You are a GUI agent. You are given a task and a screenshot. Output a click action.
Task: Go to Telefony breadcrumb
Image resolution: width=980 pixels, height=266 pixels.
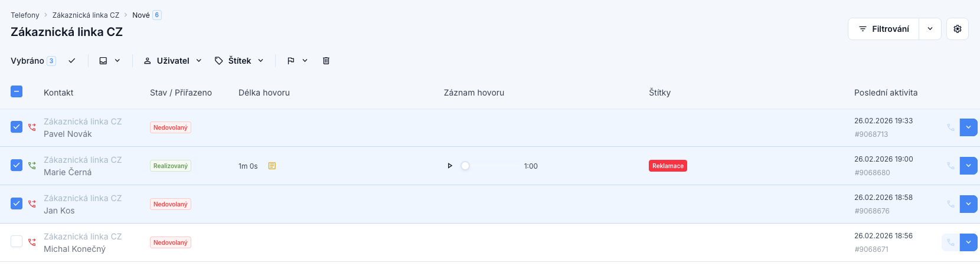[x=25, y=15]
